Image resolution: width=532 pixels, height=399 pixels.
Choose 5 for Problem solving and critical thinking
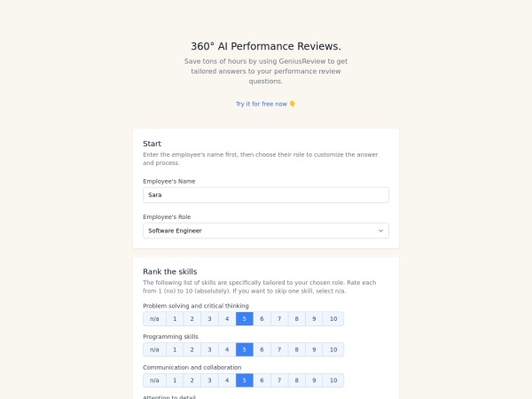point(245,319)
